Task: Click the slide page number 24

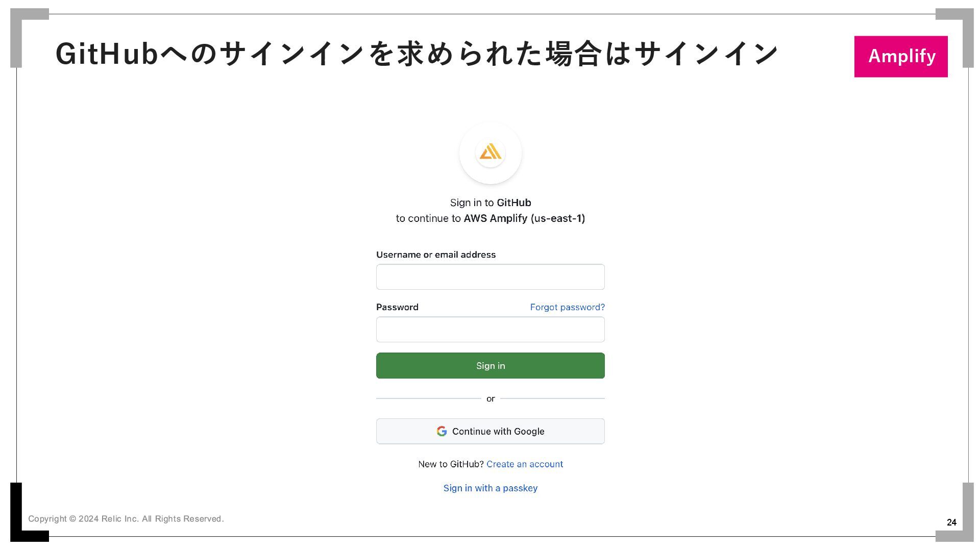Action: 951,522
